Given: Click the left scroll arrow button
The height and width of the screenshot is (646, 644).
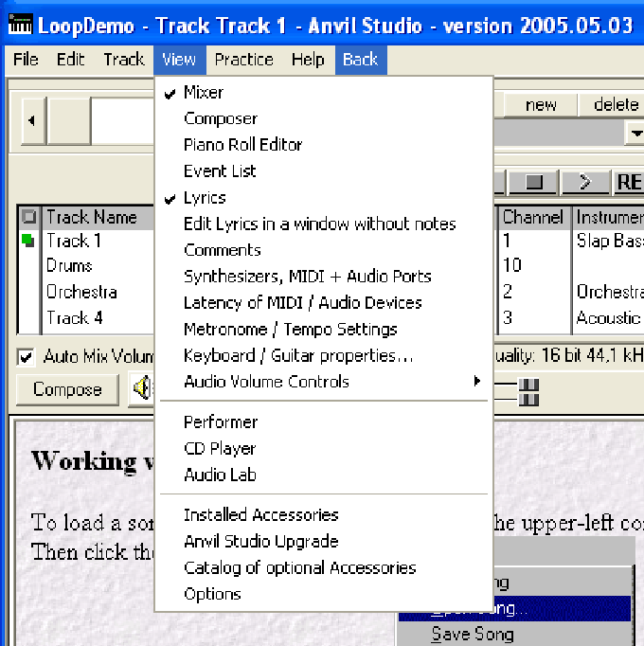Looking at the screenshot, I should [x=33, y=120].
